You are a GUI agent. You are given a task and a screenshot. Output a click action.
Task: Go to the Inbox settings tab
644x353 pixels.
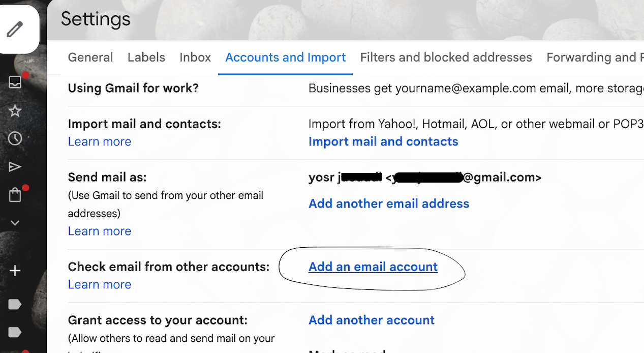[195, 57]
